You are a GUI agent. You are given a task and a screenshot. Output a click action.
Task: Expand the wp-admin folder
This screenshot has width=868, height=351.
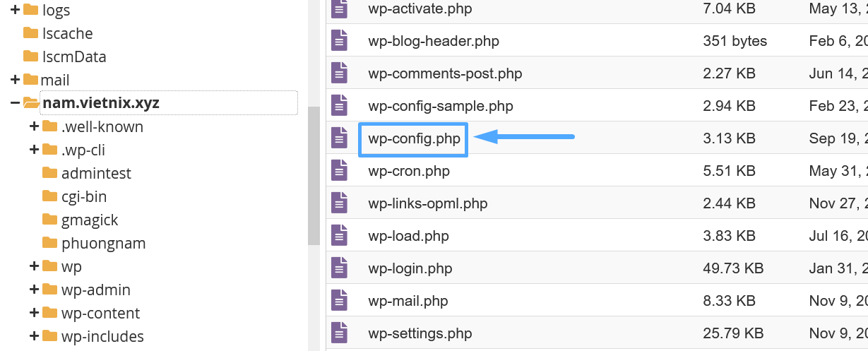[x=34, y=290]
